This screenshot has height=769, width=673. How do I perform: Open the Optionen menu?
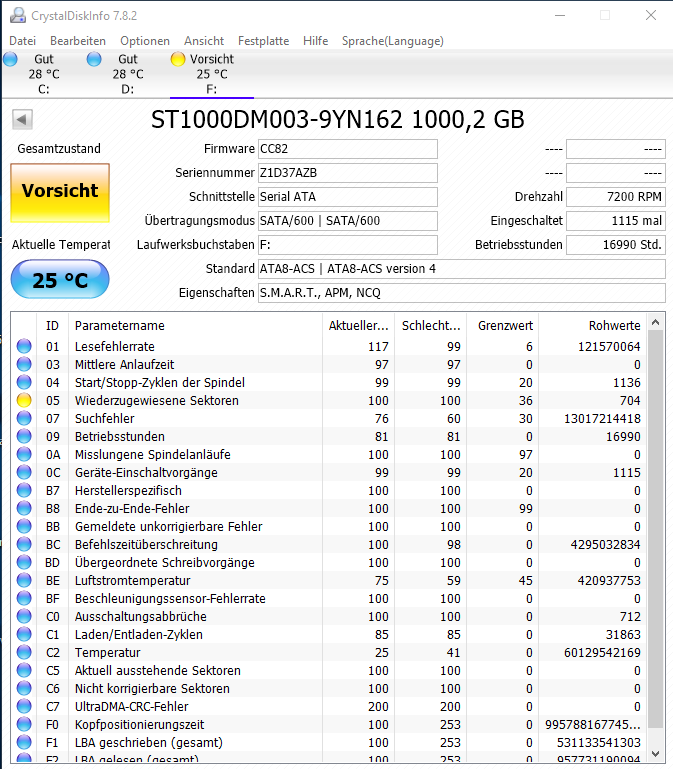click(x=145, y=41)
